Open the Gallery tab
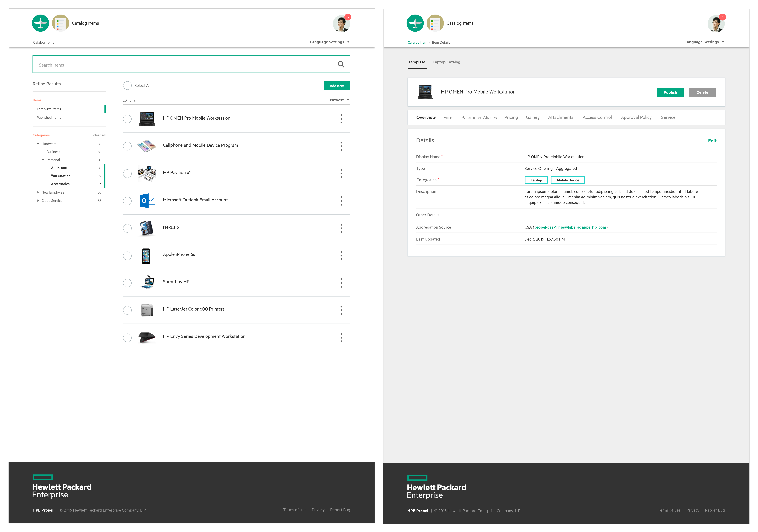Image resolution: width=758 pixels, height=532 pixels. (533, 118)
